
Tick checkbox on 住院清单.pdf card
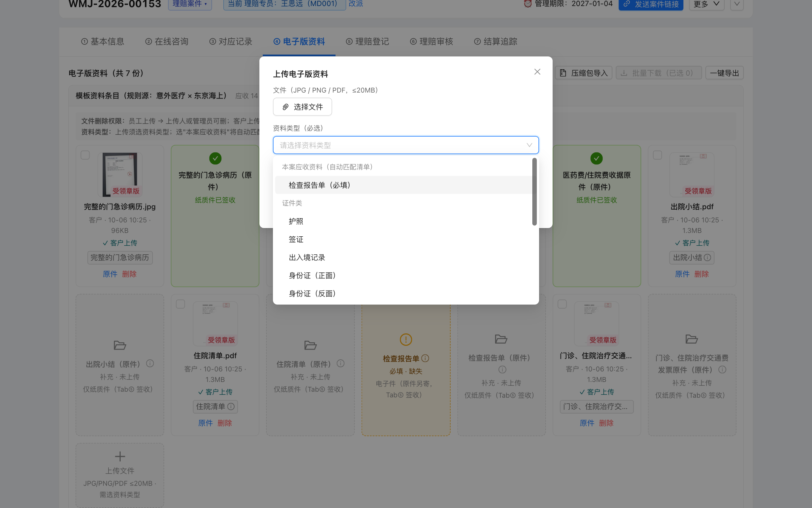180,304
